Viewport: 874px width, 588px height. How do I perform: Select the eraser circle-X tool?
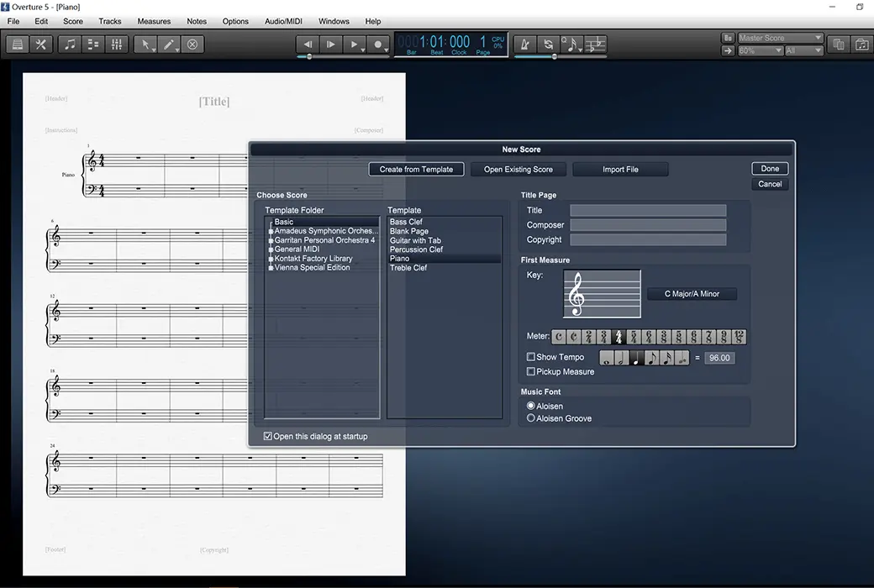point(192,45)
